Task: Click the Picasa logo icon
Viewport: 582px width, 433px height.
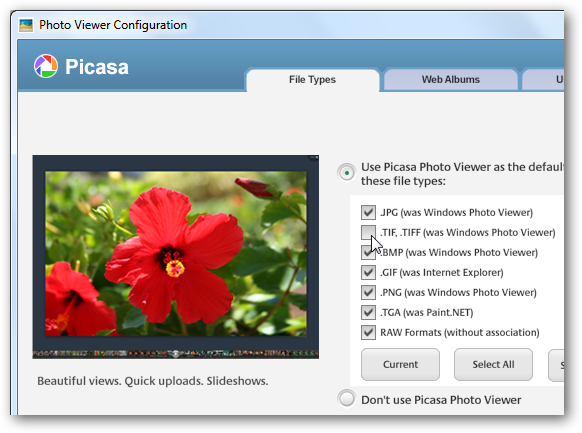Action: pyautogui.click(x=46, y=66)
